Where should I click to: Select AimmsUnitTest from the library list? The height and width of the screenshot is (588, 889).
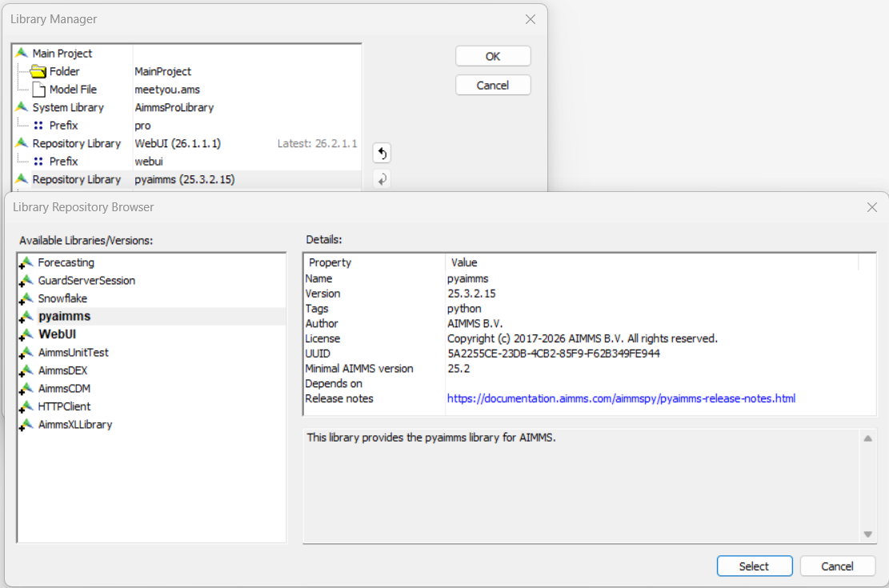tap(73, 353)
